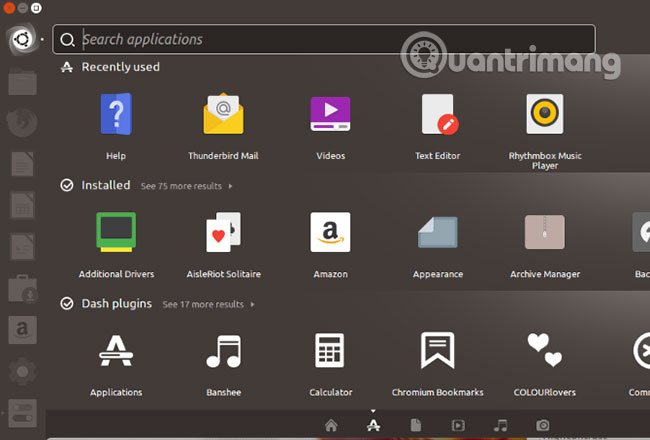Screen dimensions: 650x440
Task: Open System Settings from launcher
Action: point(22,371)
